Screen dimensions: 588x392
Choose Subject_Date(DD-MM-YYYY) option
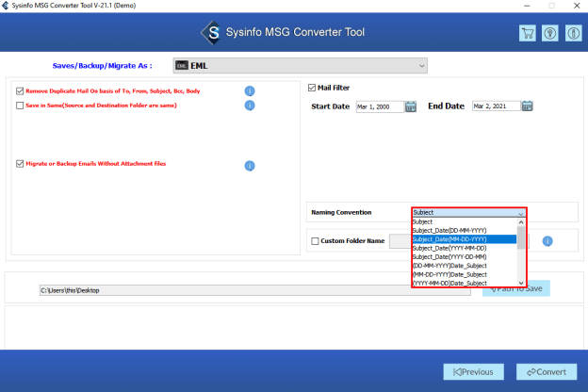[465, 230]
